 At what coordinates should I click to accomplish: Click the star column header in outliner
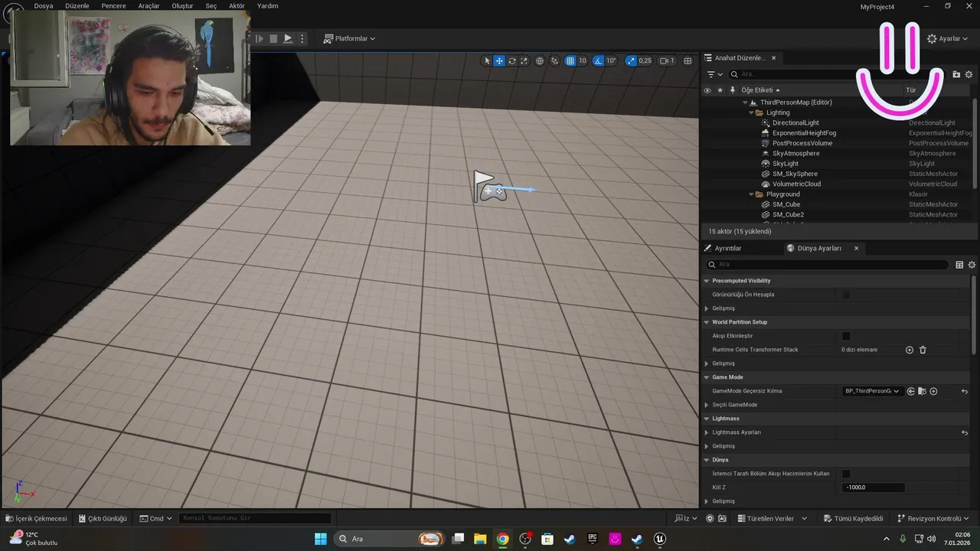tap(720, 90)
